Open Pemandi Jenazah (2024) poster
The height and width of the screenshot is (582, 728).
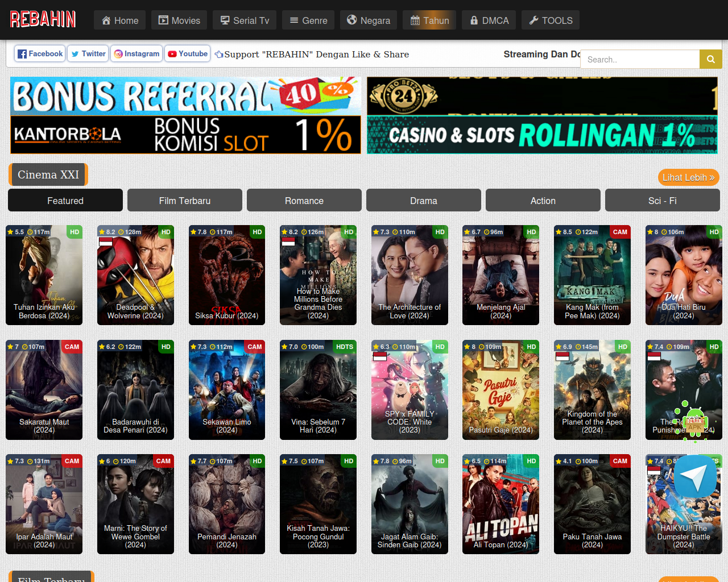click(227, 504)
